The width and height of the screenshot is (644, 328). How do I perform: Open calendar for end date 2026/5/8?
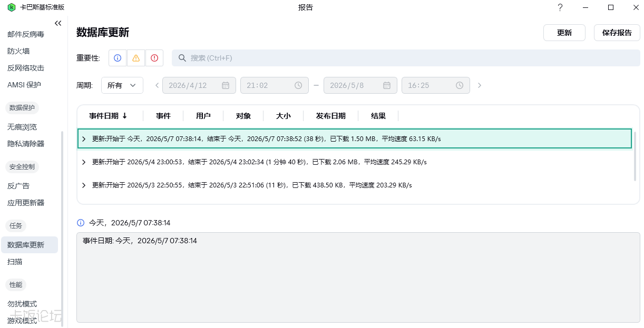(387, 85)
